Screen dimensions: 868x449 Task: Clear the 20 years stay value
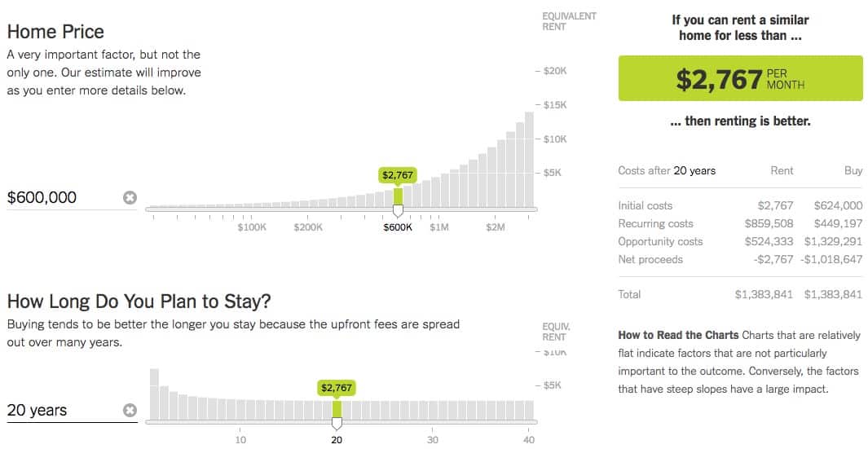[x=130, y=410]
